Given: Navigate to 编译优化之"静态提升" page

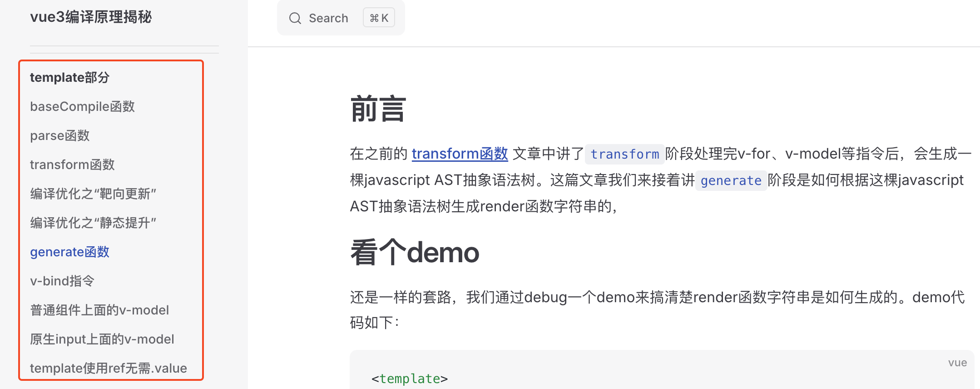Looking at the screenshot, I should tap(93, 223).
